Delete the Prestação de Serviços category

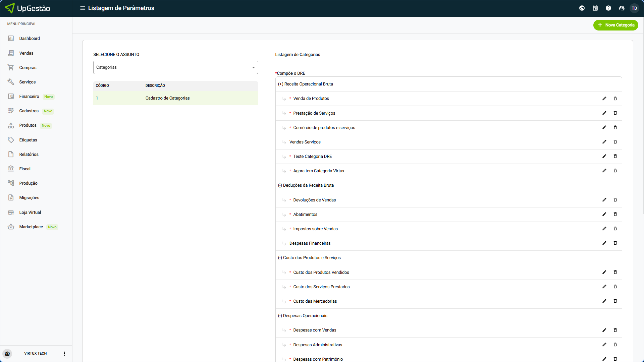pyautogui.click(x=615, y=113)
